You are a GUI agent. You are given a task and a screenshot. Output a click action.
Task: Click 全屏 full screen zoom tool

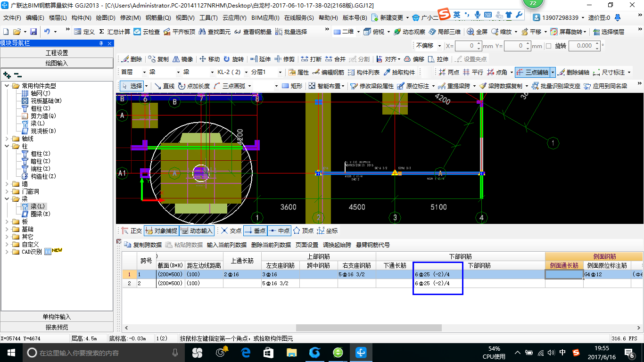coord(477,32)
